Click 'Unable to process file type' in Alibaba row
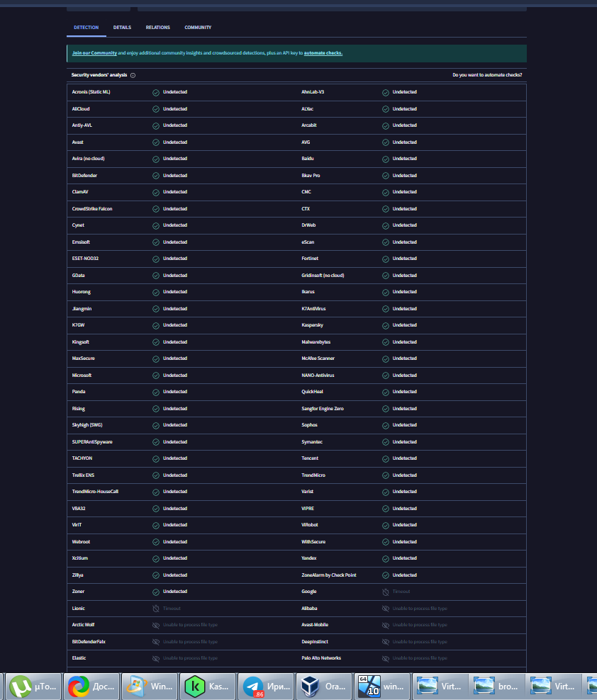 420,609
